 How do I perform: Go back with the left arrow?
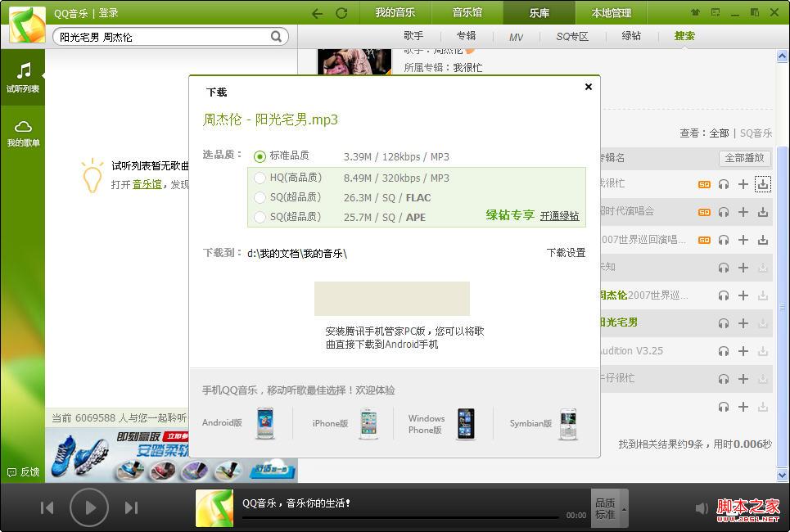click(317, 13)
